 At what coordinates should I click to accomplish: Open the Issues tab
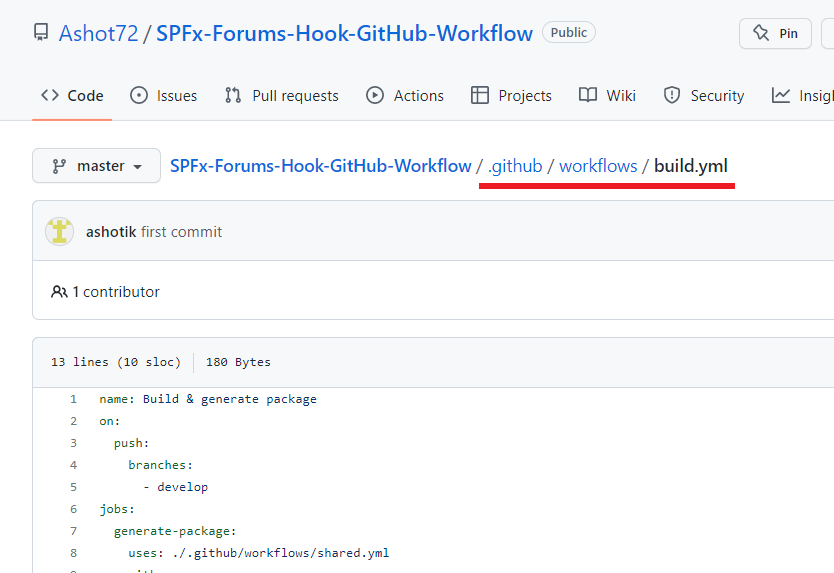164,95
